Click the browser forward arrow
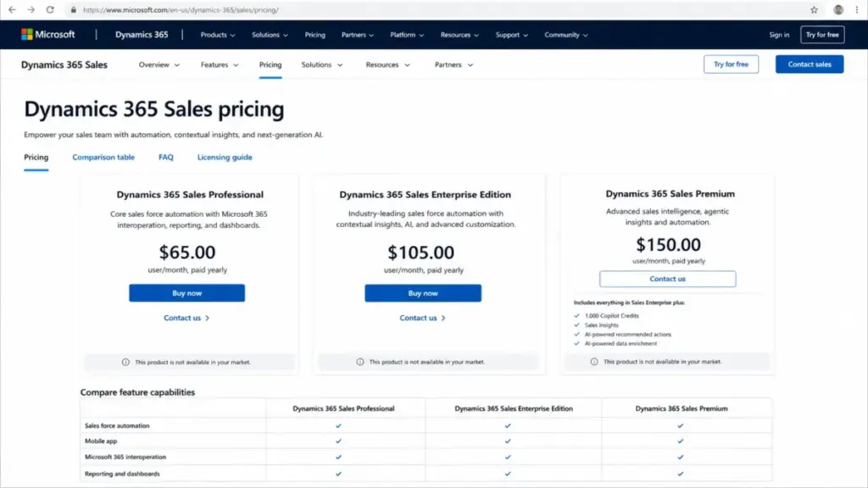The height and width of the screenshot is (488, 868). [31, 10]
